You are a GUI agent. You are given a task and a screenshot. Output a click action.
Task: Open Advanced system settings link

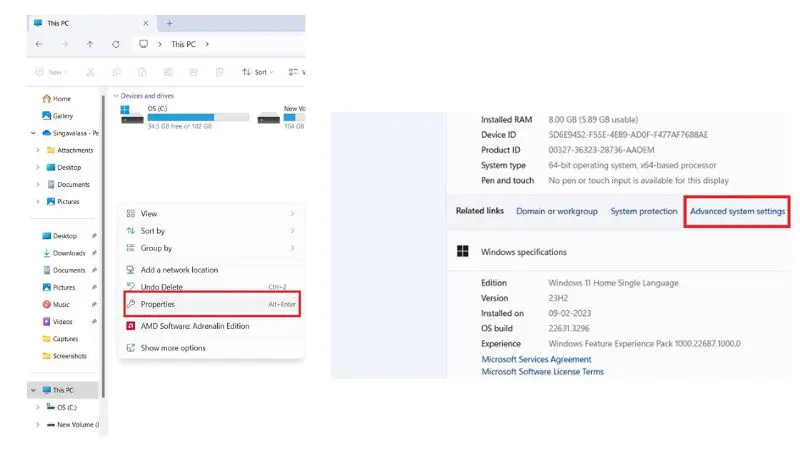[737, 212]
